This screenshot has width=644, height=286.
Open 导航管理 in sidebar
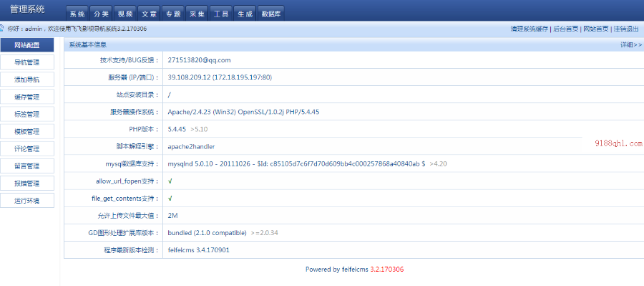(27, 62)
